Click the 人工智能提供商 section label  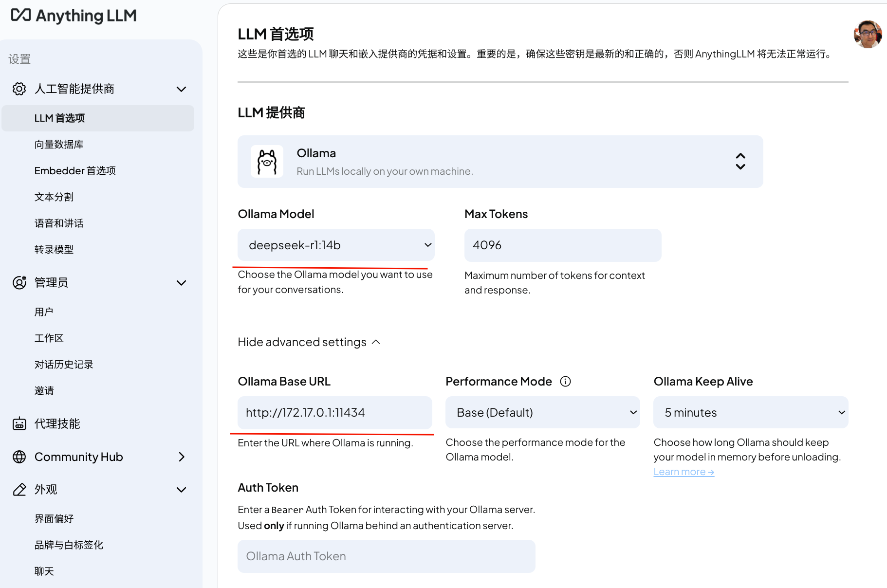click(x=74, y=89)
